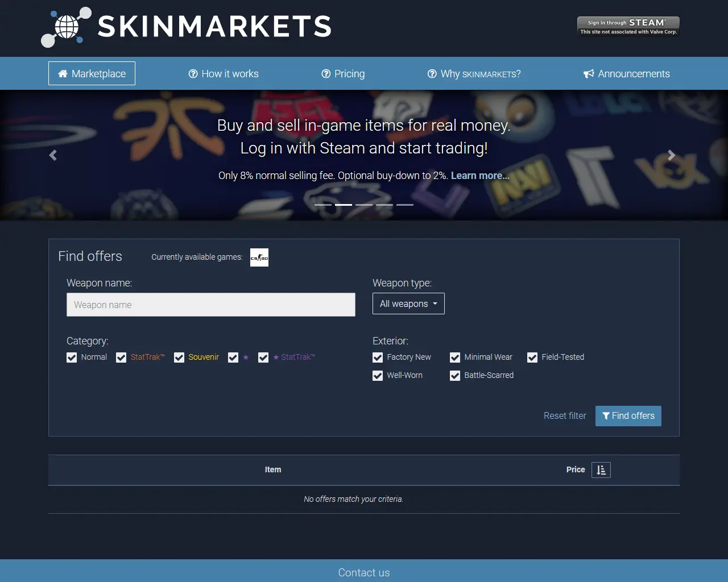Screen dimensions: 728x582
Task: Advance carousel with the next arrow
Action: pyautogui.click(x=671, y=155)
